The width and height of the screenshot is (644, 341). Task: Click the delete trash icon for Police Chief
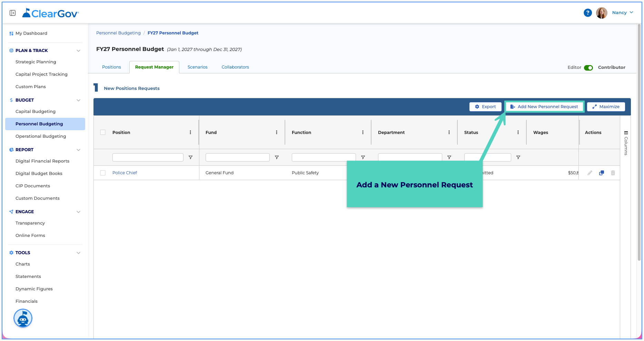613,173
